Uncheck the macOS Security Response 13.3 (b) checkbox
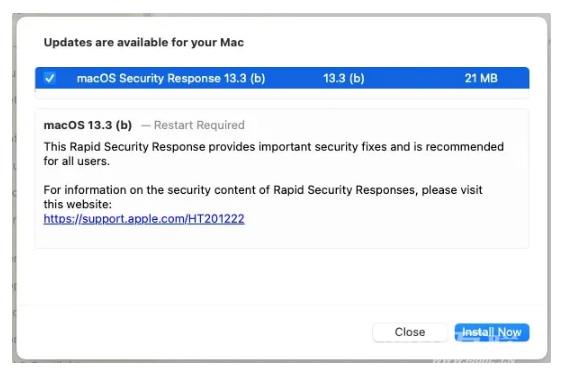This screenshot has height=373, width=561. (x=50, y=78)
